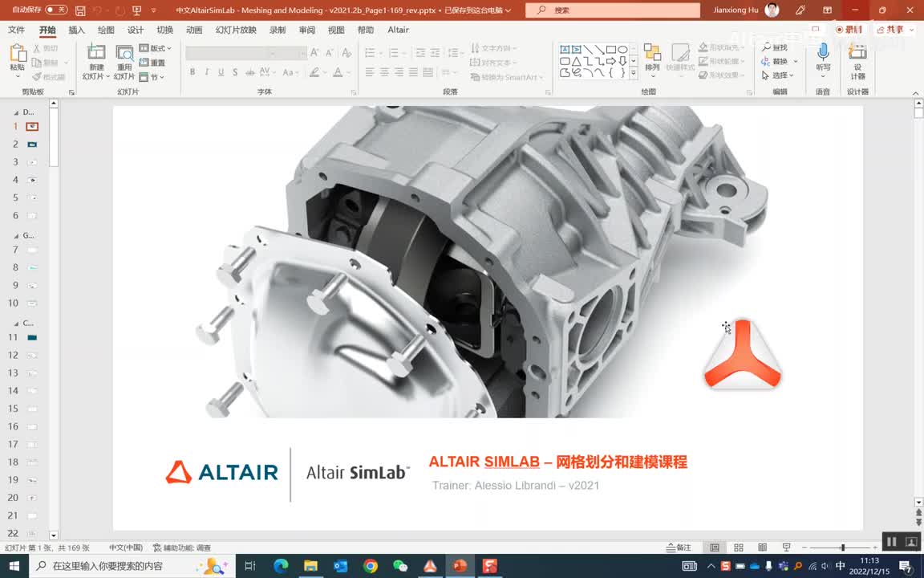Click the 辅助功能: 调查 accessibility status
Screen dimensions: 924x578
coord(181,547)
